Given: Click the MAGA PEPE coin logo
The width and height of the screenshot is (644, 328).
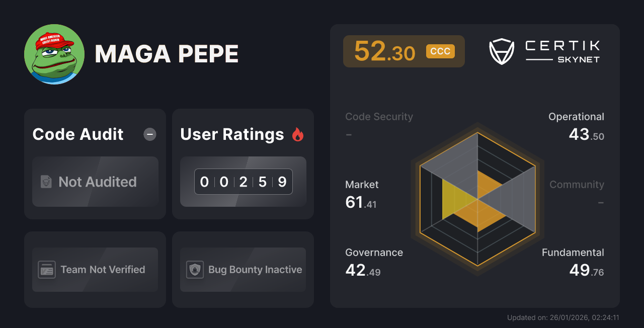Looking at the screenshot, I should pyautogui.click(x=54, y=54).
